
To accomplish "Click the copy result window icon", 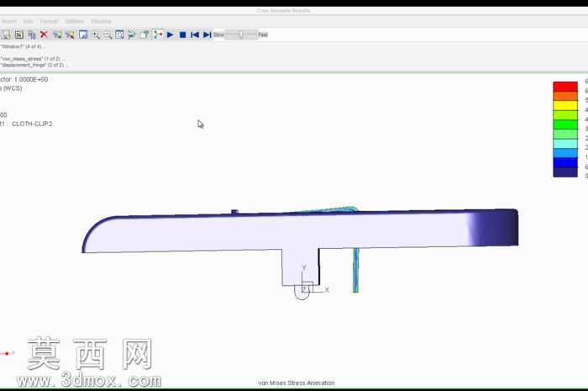I will tap(32, 35).
